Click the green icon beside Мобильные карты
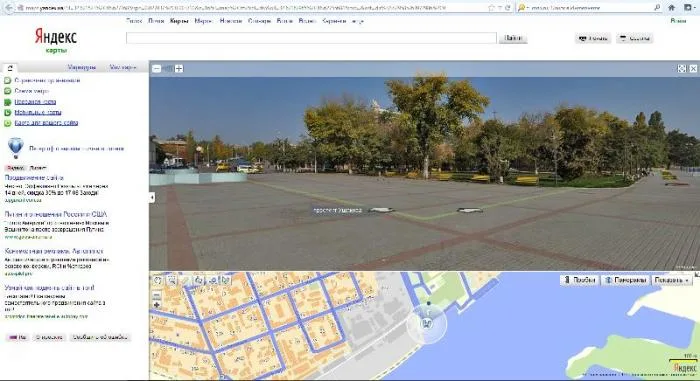 8,113
